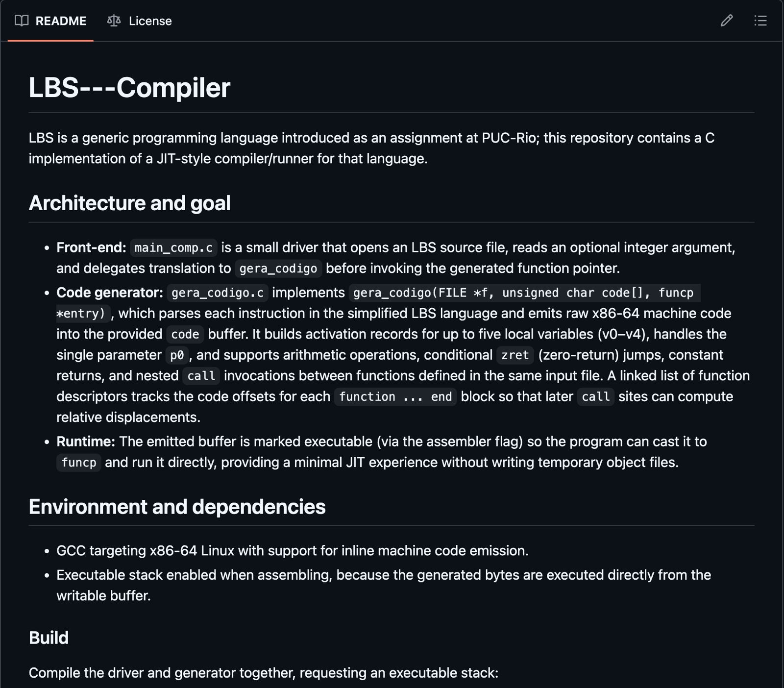Click the bold Runtime label

point(85,442)
